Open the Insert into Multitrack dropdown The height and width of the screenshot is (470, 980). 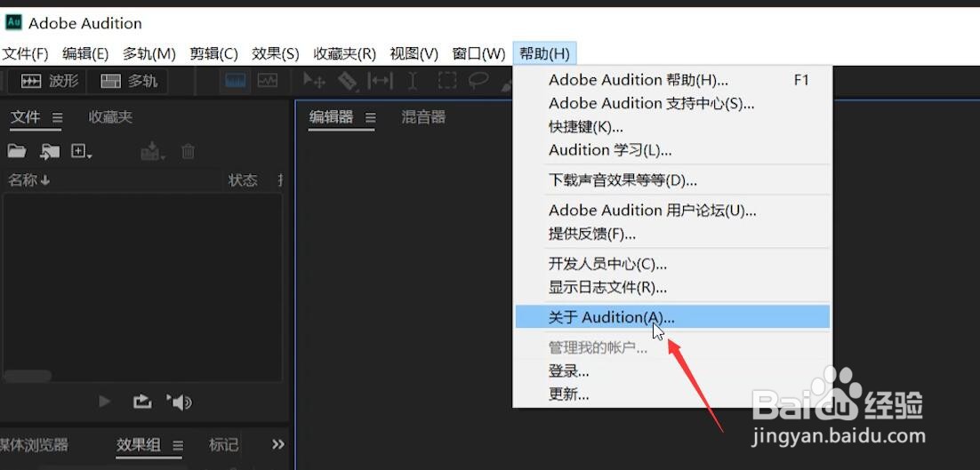(152, 151)
